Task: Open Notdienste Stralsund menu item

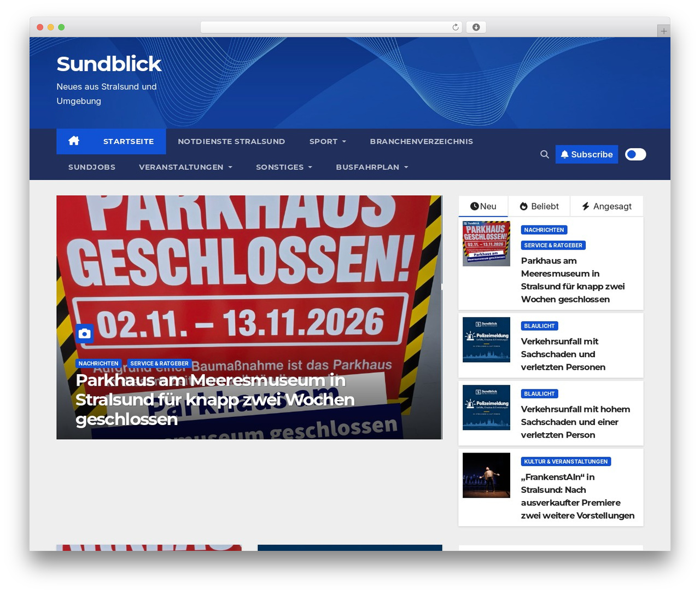Action: point(231,141)
